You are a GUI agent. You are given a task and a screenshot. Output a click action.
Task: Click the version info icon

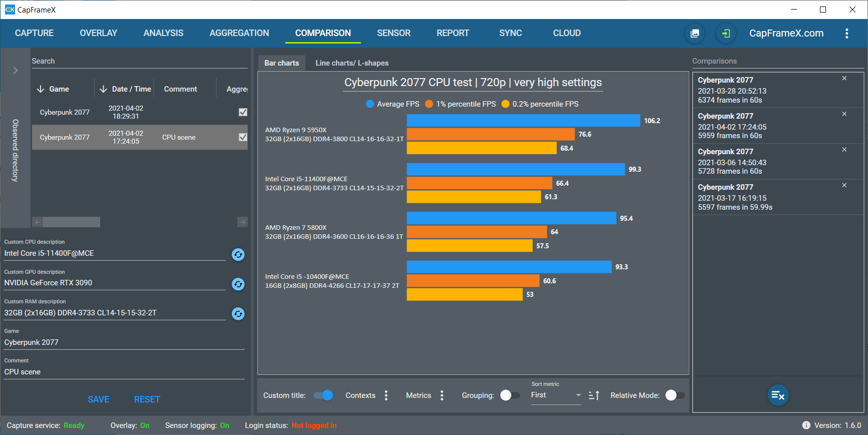click(806, 425)
